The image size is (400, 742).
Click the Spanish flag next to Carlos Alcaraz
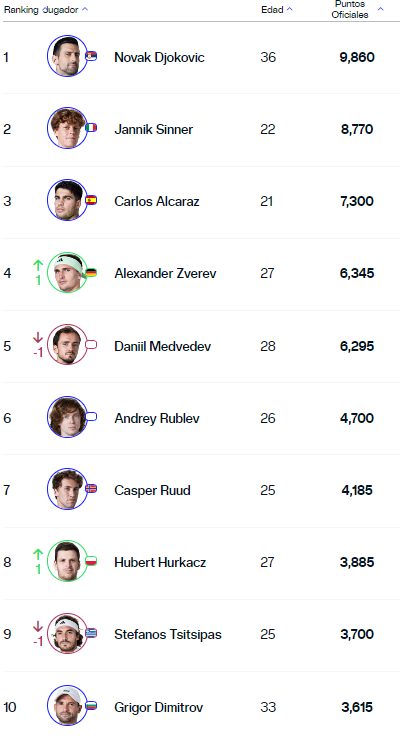coord(91,200)
